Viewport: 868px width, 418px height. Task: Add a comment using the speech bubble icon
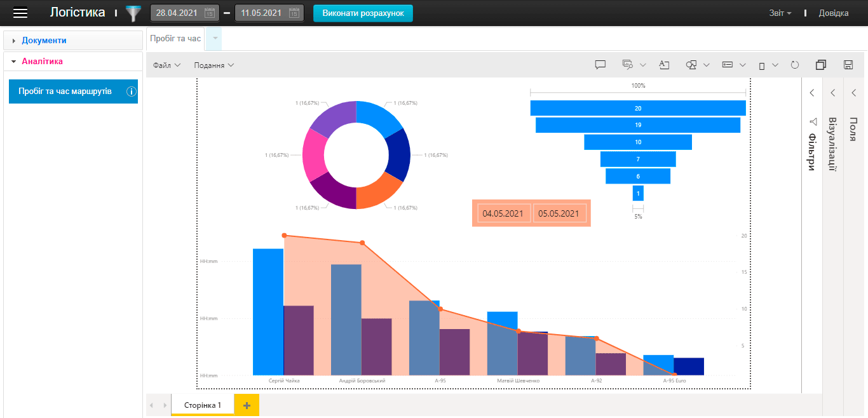click(600, 64)
